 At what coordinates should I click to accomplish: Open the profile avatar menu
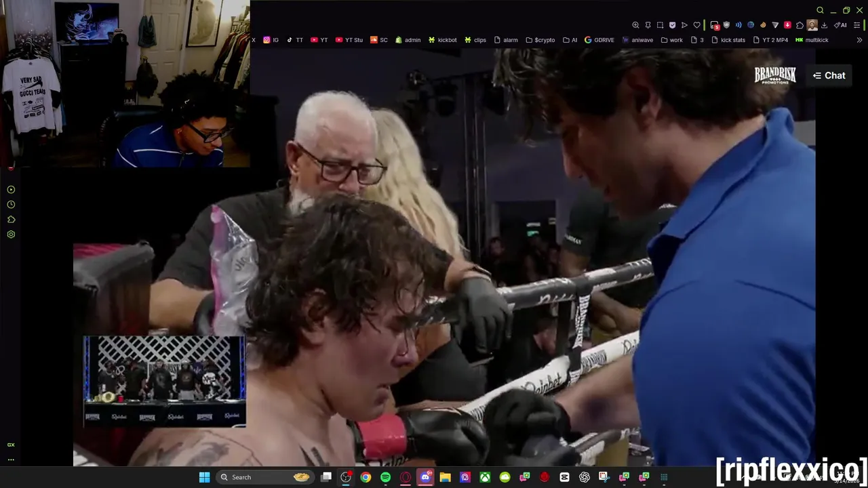point(812,25)
